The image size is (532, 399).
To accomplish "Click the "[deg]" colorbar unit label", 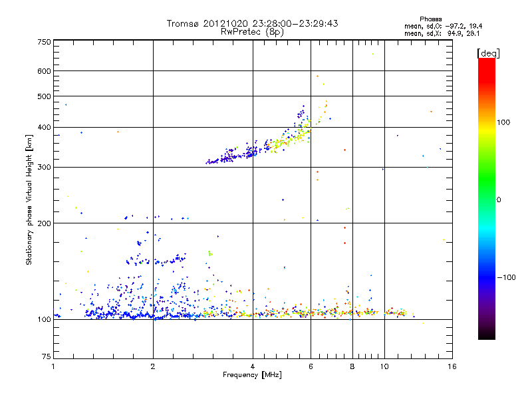I will coord(488,53).
